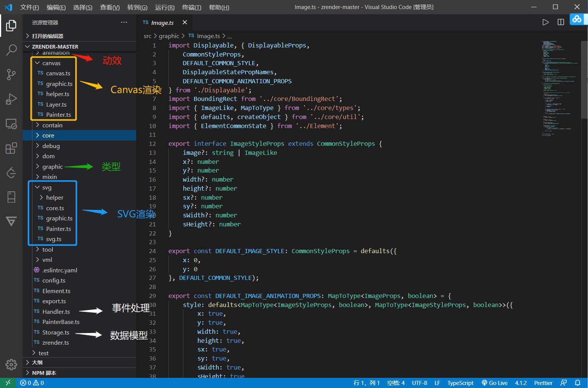Open the Explorer view in the activity bar

click(11, 26)
